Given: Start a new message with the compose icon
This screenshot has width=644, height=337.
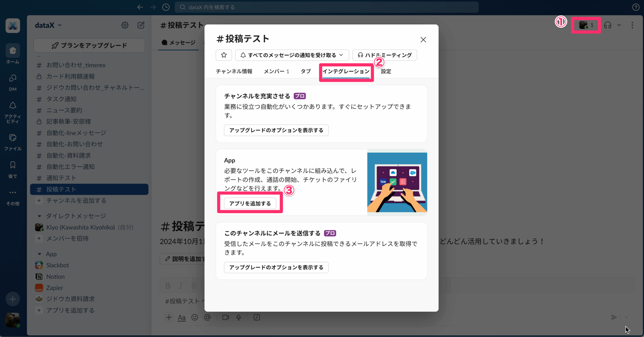Looking at the screenshot, I should [141, 25].
